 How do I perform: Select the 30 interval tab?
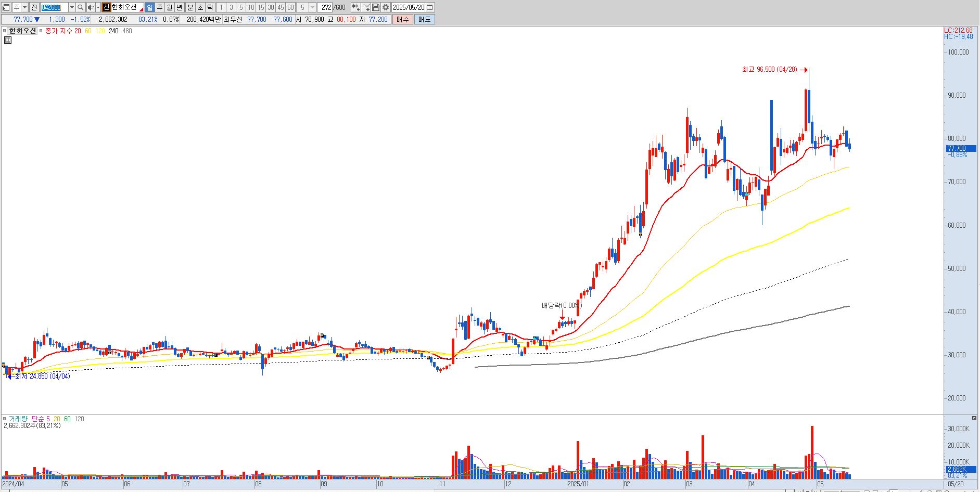(271, 7)
